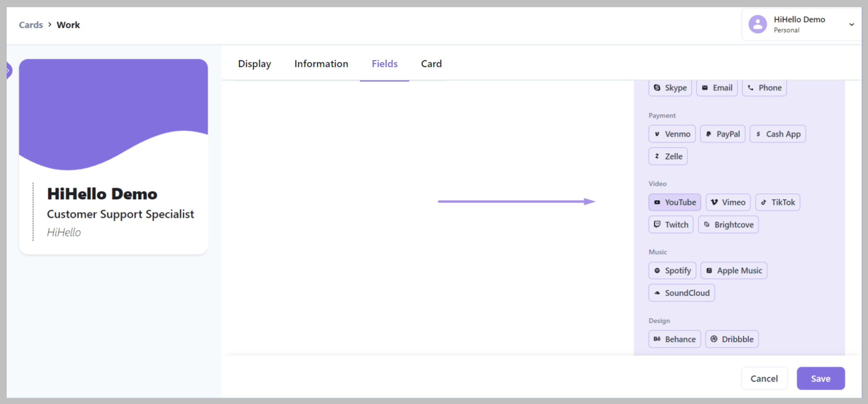Expand the left sidebar arrow
This screenshot has height=404, width=868.
(x=8, y=70)
